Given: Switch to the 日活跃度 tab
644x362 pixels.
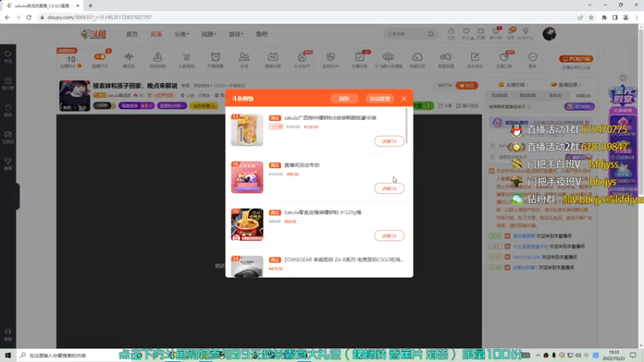Looking at the screenshot, I should pyautogui.click(x=499, y=95).
